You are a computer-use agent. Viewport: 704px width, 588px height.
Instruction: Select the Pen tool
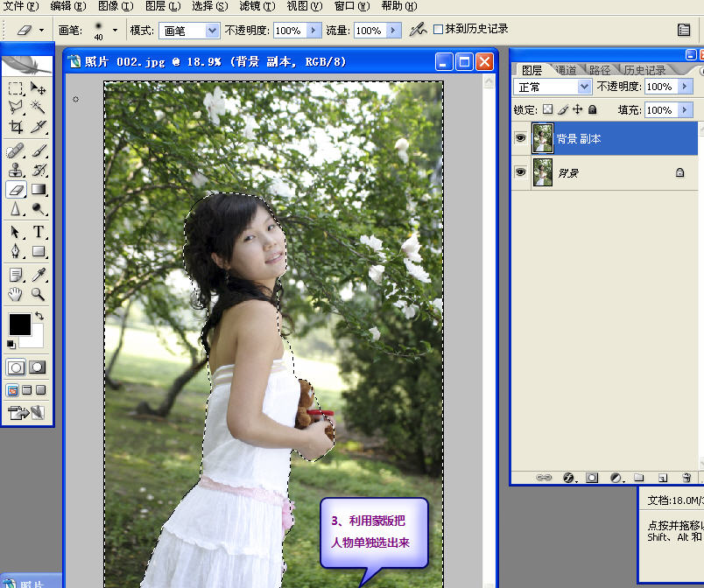15,251
